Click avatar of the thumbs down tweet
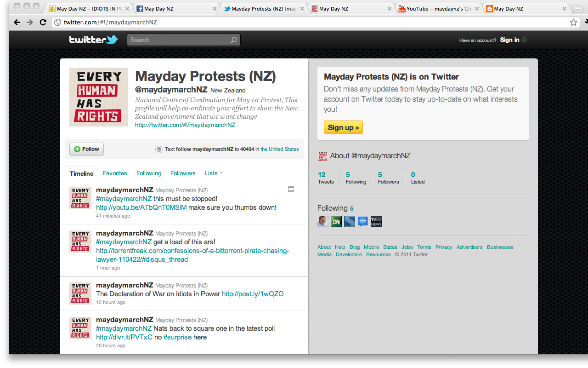The image size is (588, 368). point(80,198)
